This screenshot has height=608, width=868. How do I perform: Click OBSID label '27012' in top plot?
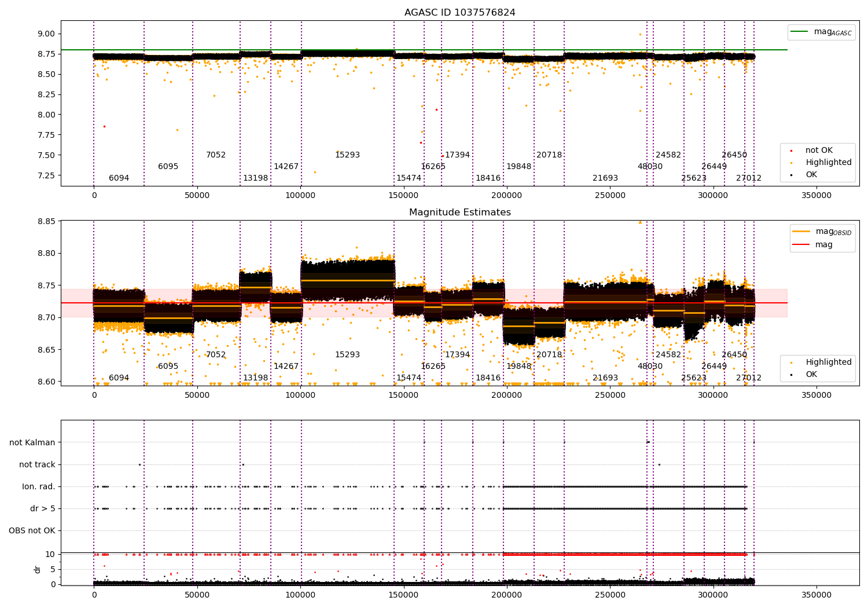749,178
